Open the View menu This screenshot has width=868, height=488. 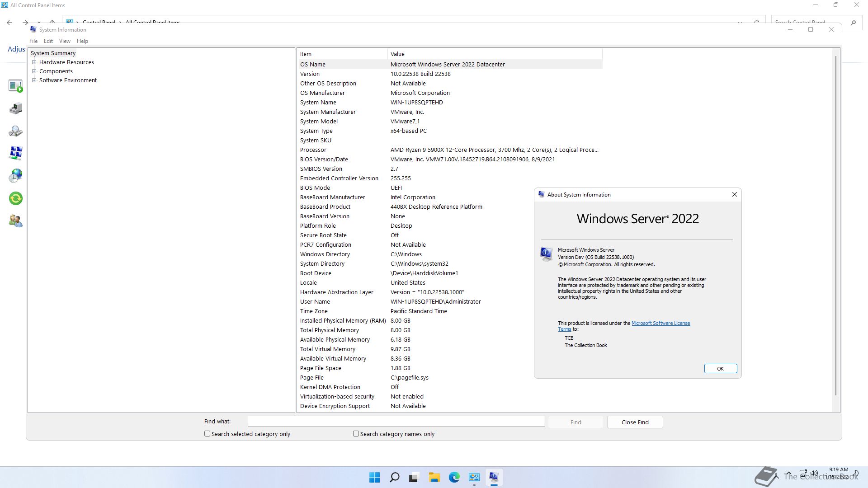pyautogui.click(x=65, y=41)
